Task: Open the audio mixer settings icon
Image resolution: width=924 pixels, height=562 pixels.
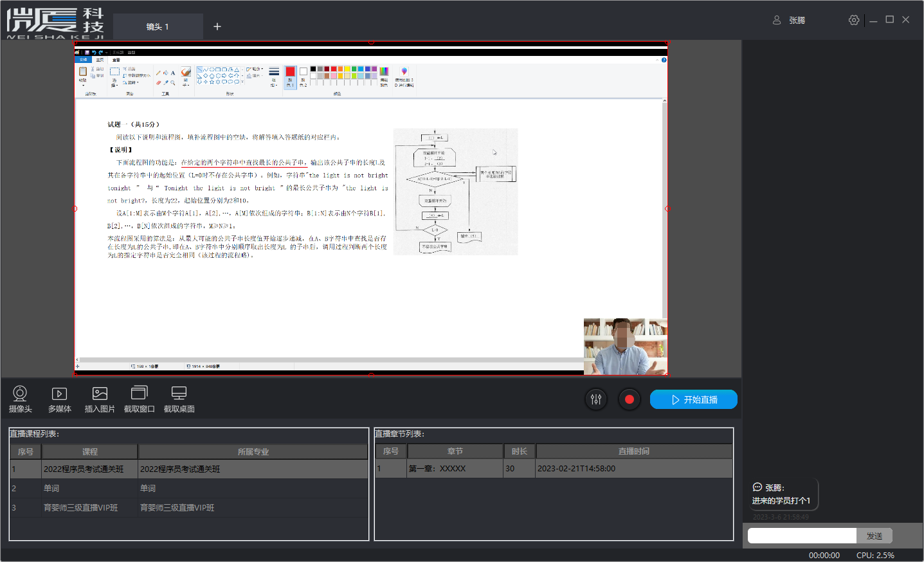Action: pos(596,399)
